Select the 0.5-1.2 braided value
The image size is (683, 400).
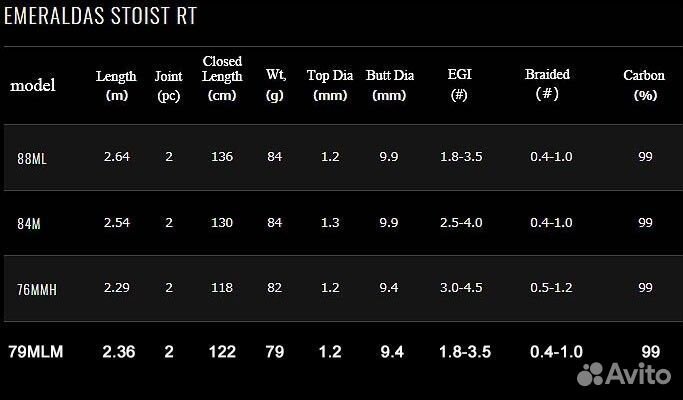[551, 287]
